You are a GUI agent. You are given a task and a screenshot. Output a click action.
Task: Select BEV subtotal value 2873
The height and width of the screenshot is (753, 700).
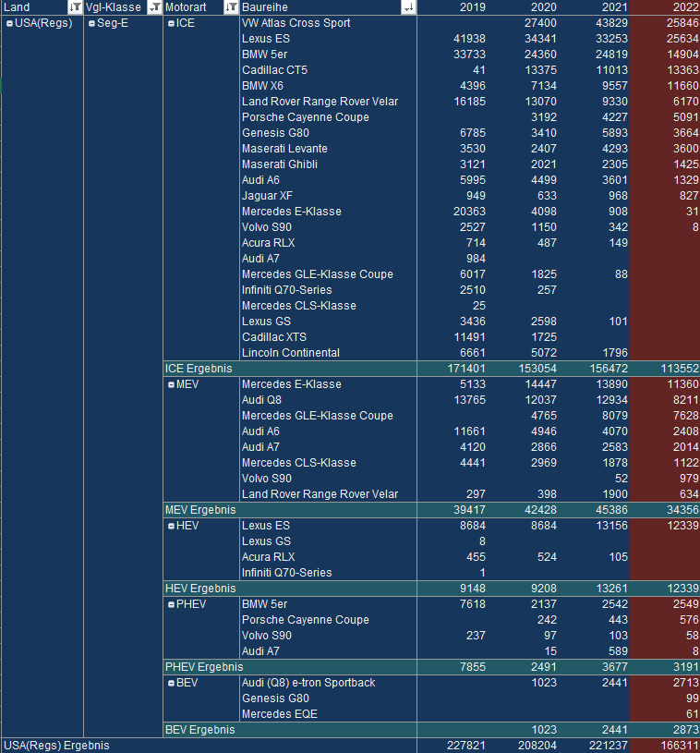click(686, 730)
